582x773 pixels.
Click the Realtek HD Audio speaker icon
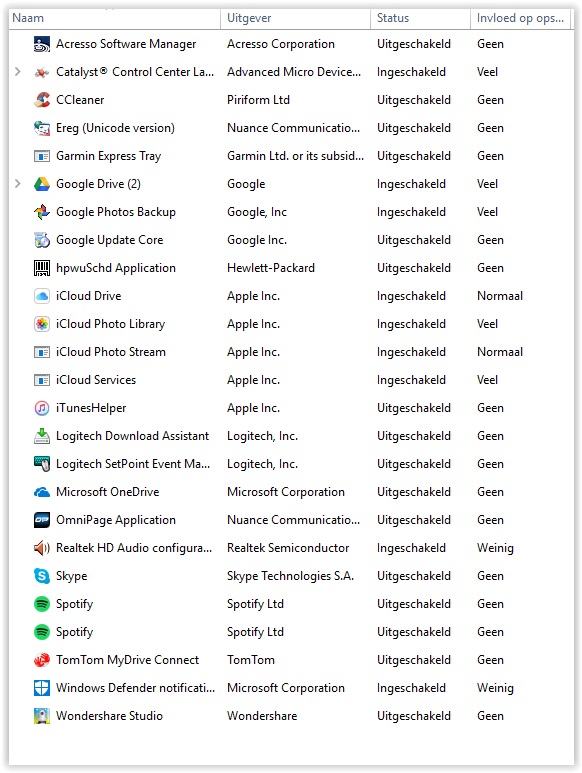[x=42, y=548]
